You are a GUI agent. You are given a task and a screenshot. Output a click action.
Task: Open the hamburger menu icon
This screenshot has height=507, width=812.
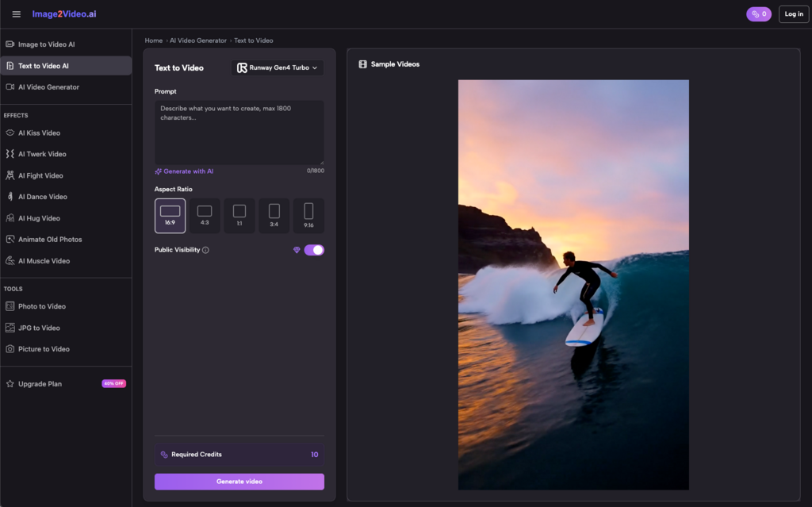[x=17, y=14]
